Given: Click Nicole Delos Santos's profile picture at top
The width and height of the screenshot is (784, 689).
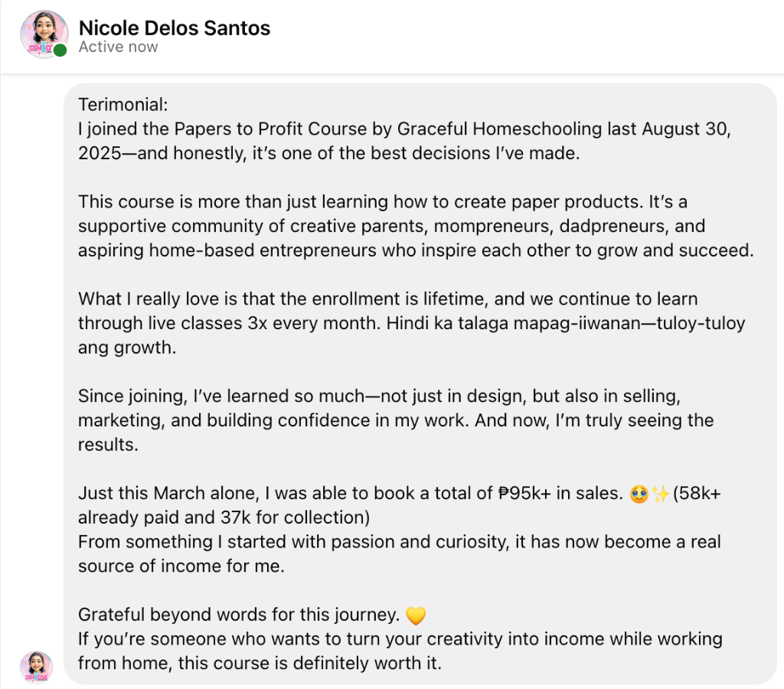Looking at the screenshot, I should [44, 35].
